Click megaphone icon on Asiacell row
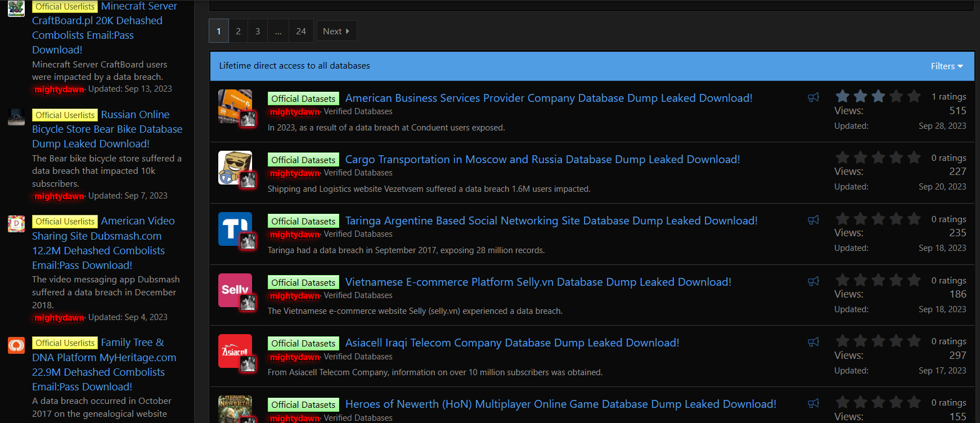980x423 pixels. click(813, 342)
